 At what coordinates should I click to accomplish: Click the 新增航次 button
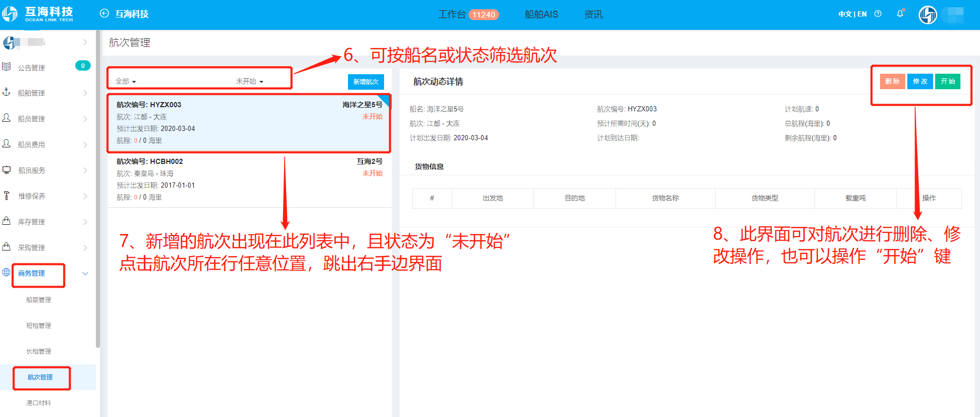(366, 82)
